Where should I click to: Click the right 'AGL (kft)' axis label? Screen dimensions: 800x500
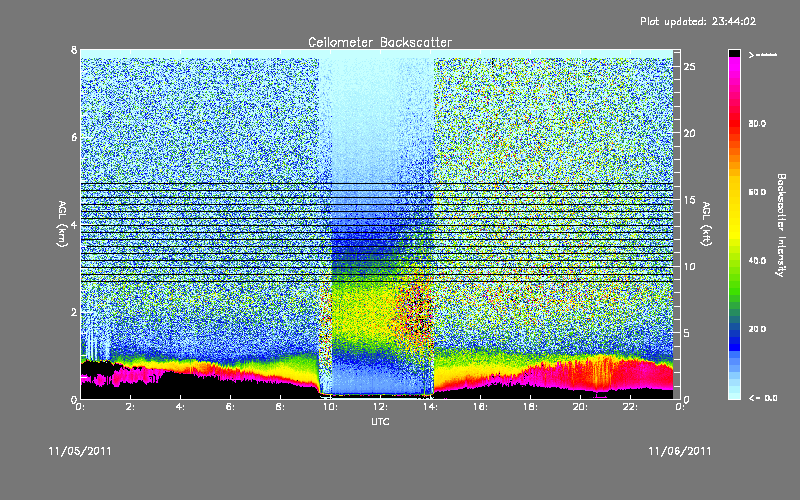706,224
